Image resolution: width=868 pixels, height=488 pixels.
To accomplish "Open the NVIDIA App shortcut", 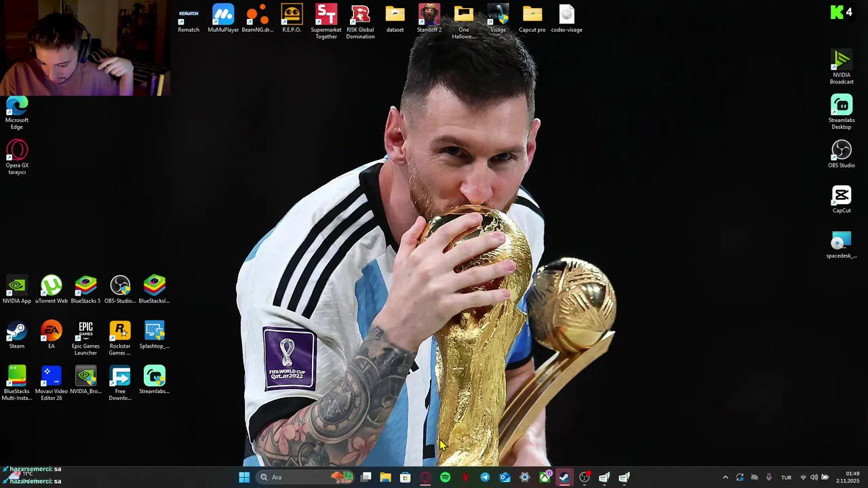I will (17, 289).
